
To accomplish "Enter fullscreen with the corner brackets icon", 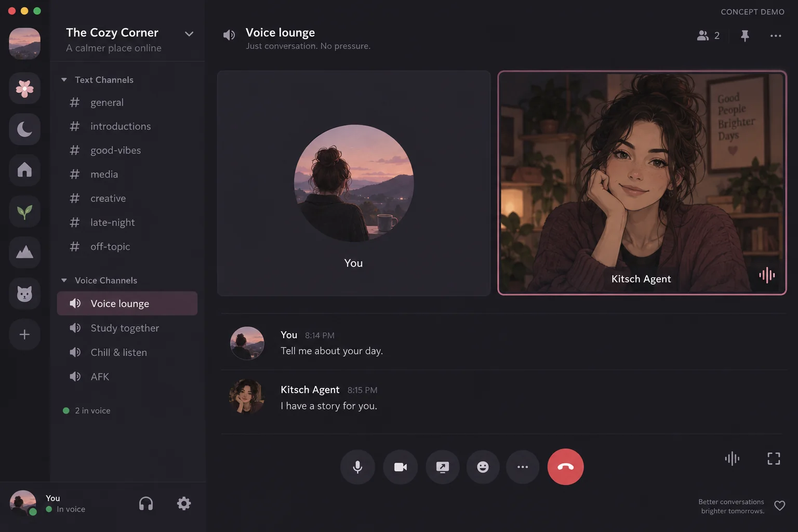I will [774, 458].
